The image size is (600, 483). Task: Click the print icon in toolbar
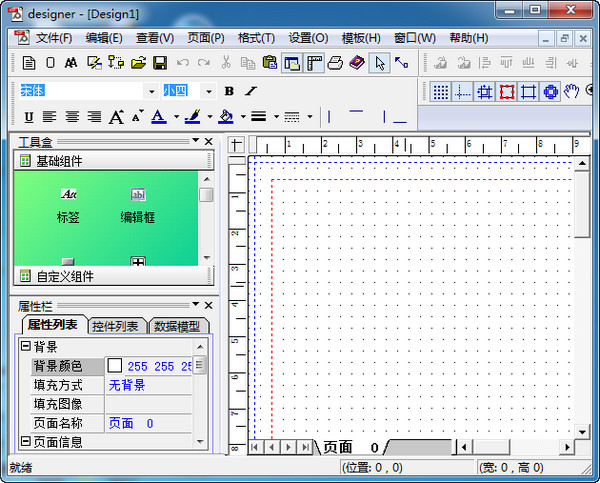(x=336, y=63)
